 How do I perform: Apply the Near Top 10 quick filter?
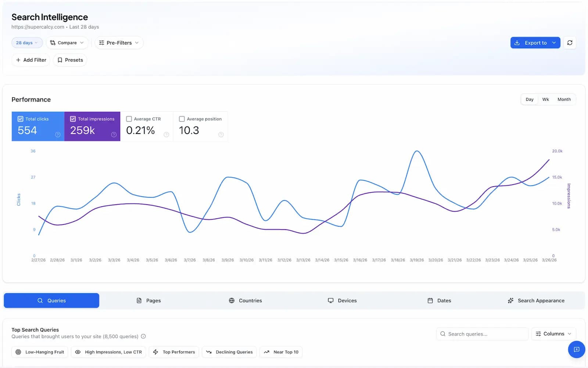(281, 352)
